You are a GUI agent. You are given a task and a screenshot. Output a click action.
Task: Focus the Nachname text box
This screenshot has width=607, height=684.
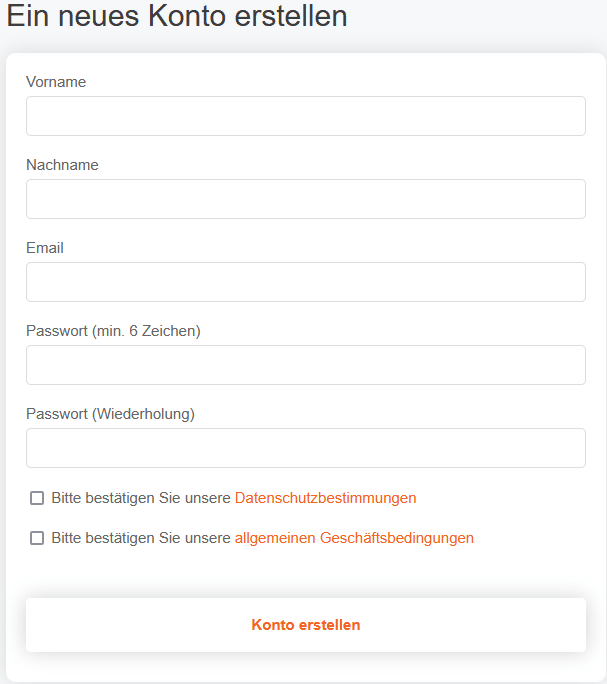point(305,199)
